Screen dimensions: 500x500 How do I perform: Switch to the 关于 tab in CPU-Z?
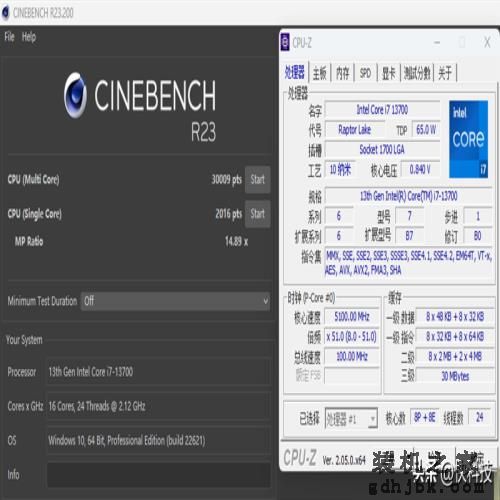click(445, 73)
